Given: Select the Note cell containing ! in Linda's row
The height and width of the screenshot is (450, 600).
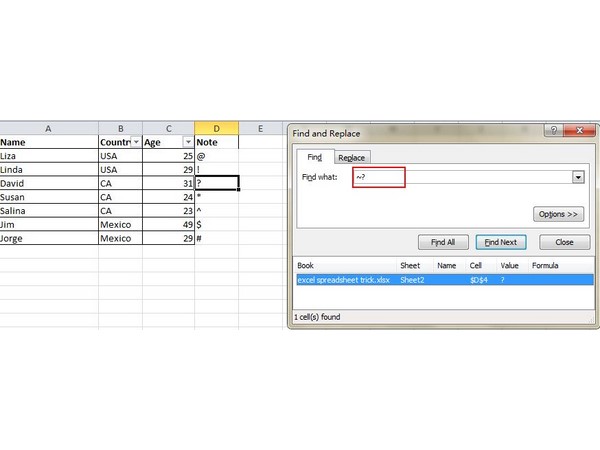Looking at the screenshot, I should pyautogui.click(x=217, y=170).
